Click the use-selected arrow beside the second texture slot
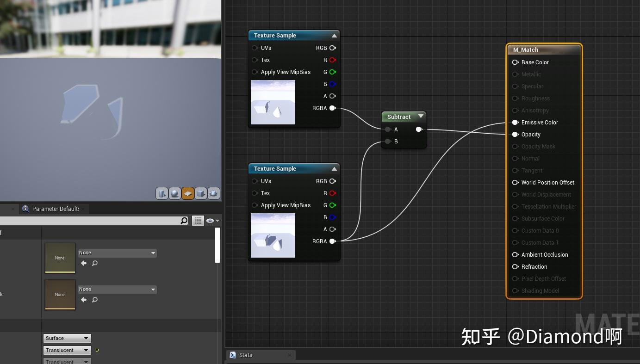640x364 pixels. point(84,300)
